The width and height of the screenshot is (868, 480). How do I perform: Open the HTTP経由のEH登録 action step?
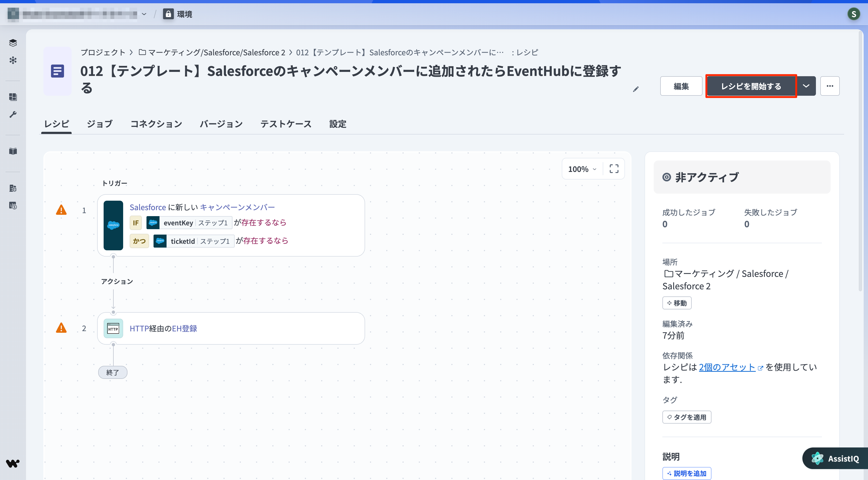[x=231, y=328]
